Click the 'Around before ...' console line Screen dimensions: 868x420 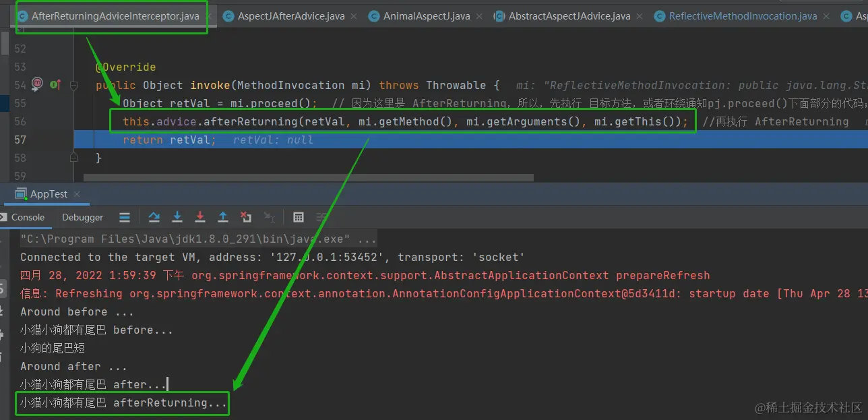[x=77, y=311]
